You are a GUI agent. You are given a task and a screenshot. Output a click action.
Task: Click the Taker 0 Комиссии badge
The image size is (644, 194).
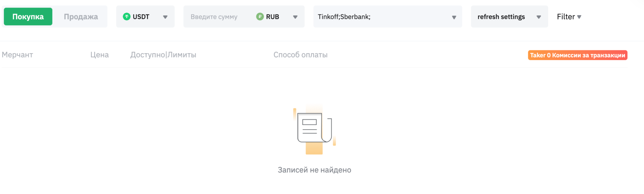[x=577, y=55]
